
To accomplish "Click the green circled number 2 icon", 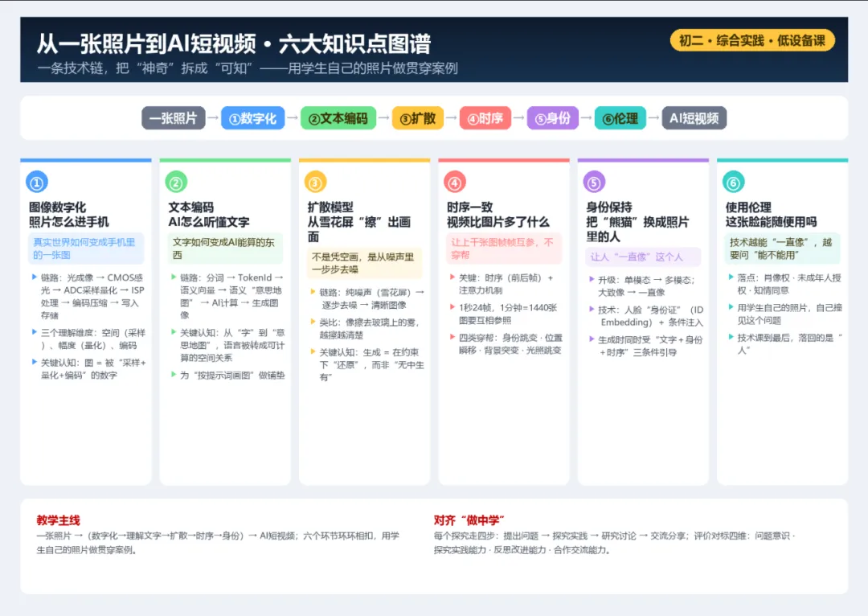I will (176, 183).
